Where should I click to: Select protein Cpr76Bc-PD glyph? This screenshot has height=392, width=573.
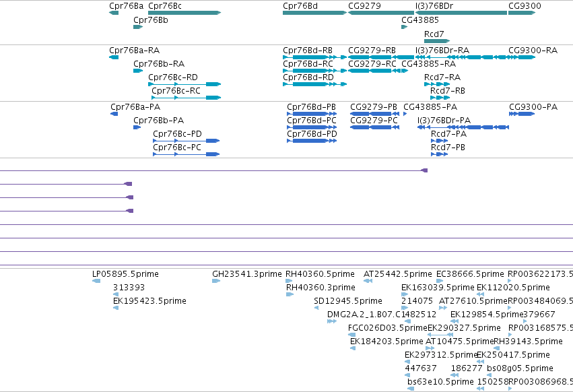tap(187, 141)
